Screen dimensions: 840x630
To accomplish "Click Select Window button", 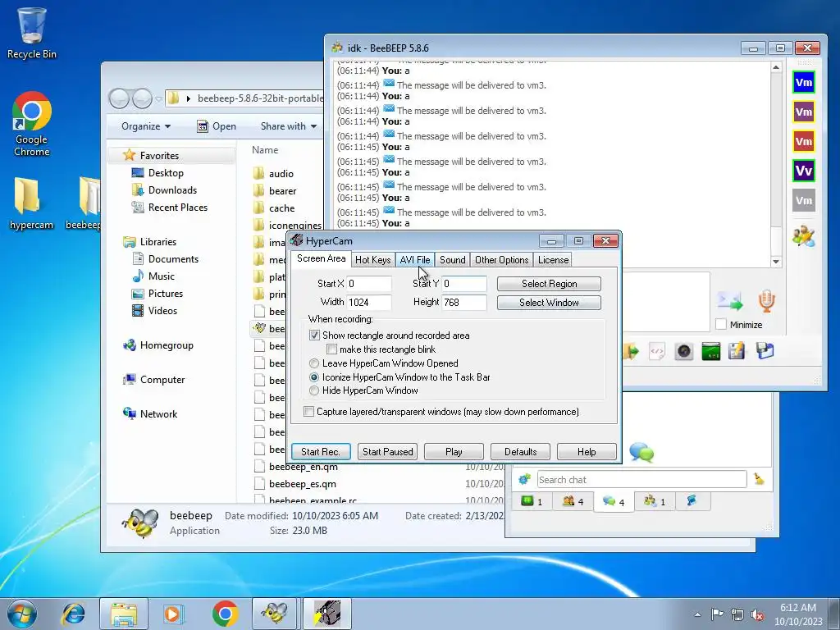I will (549, 303).
